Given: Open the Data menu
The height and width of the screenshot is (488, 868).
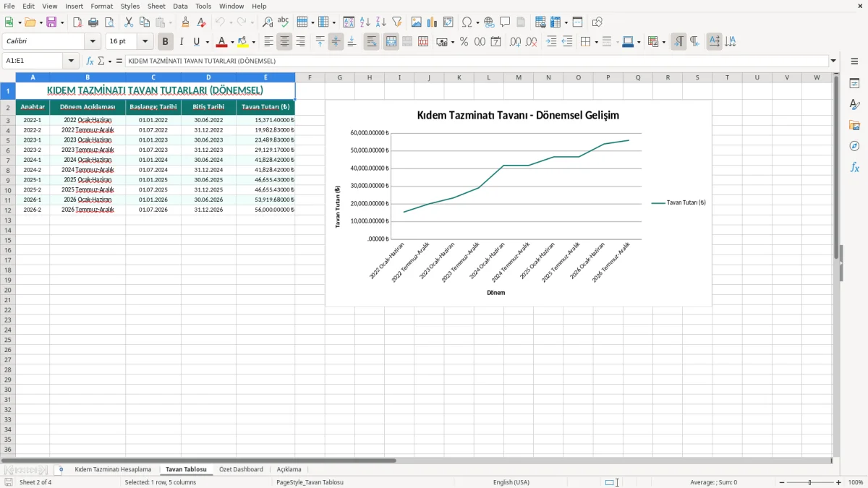Looking at the screenshot, I should (180, 6).
